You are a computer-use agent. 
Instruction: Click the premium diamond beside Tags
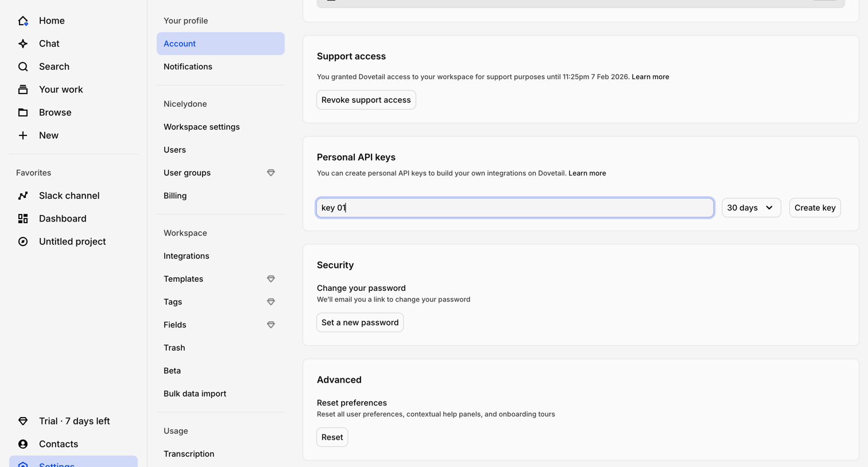pos(271,302)
